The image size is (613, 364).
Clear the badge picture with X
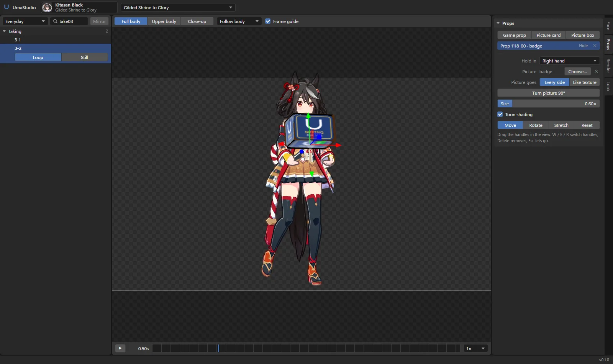pyautogui.click(x=596, y=72)
